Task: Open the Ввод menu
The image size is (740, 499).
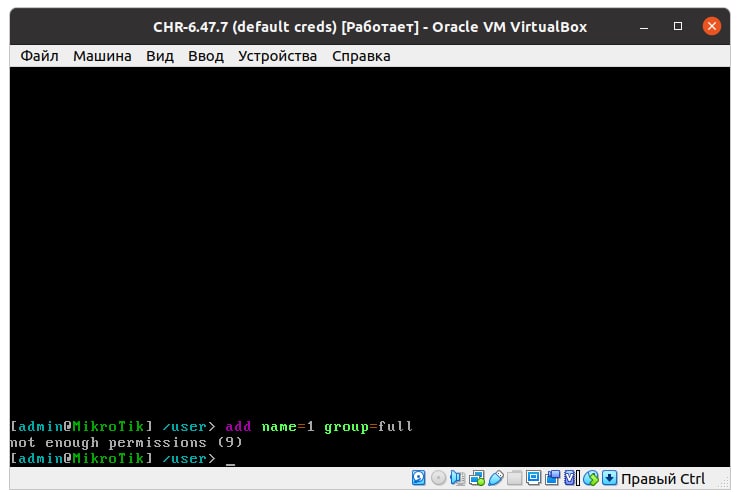Action: click(206, 56)
